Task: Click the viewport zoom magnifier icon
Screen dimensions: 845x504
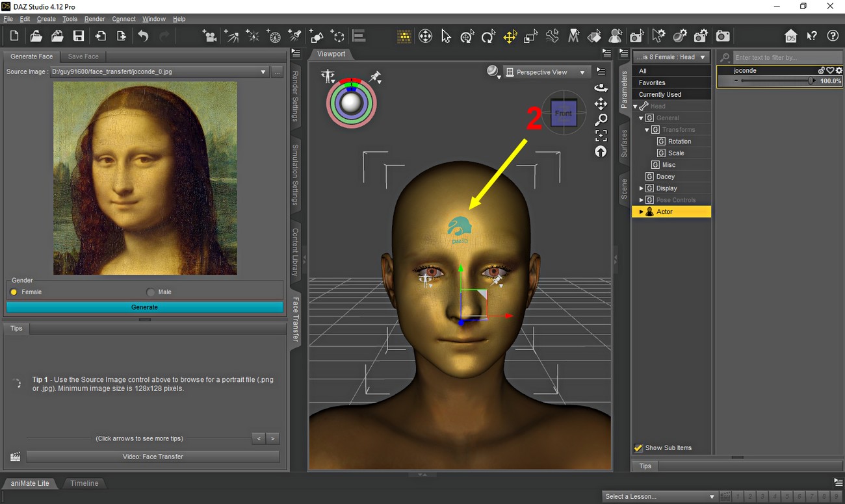Action: click(601, 120)
